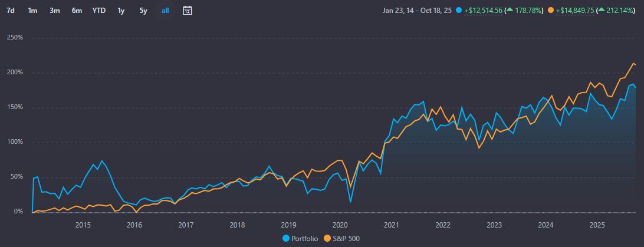
Task: Switch chart to 1y range
Action: [x=121, y=10]
